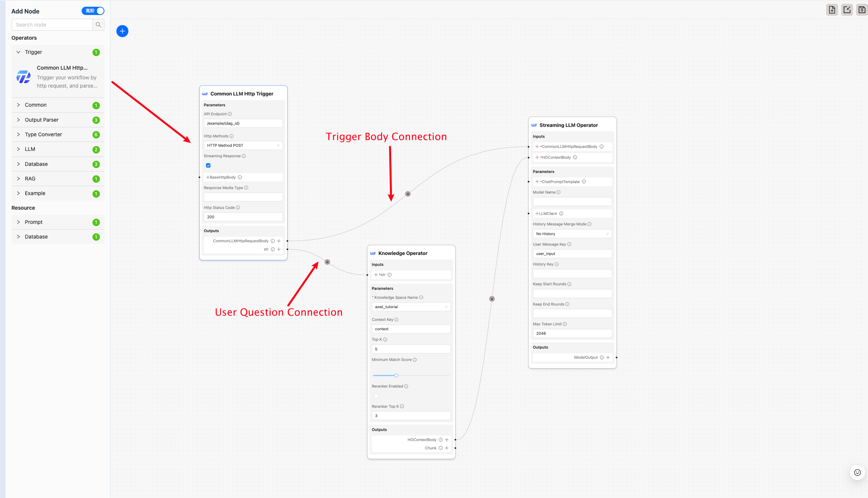Screen dimensions: 868x498
Task: Click the Max Token Limit input field
Action: [x=572, y=333]
